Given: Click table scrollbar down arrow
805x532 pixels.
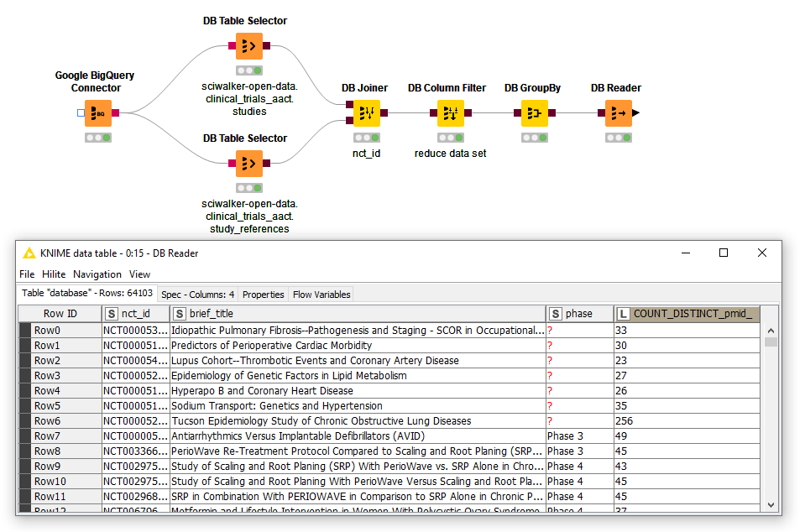Looking at the screenshot, I should click(771, 505).
